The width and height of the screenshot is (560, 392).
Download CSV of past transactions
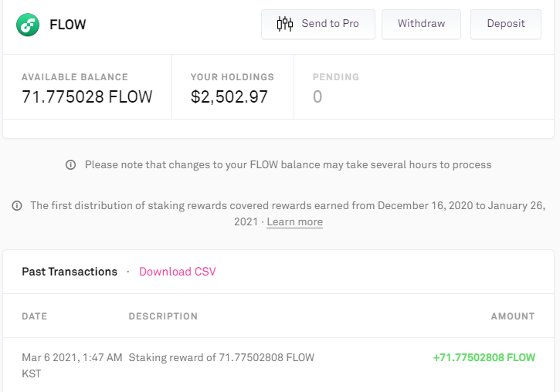178,272
